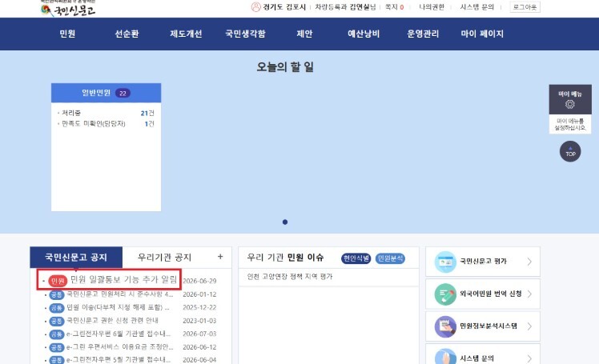Click the date 2023-01-03

(199, 321)
